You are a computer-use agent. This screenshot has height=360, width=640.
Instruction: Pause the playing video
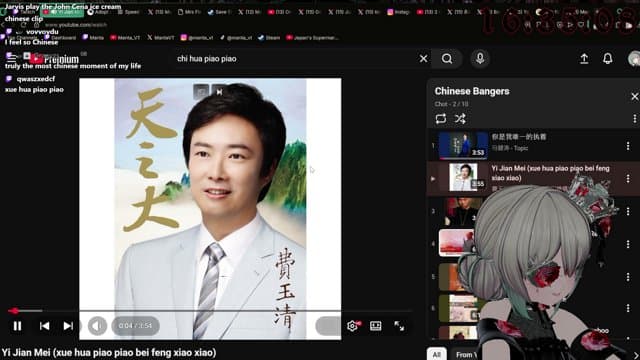(17, 326)
